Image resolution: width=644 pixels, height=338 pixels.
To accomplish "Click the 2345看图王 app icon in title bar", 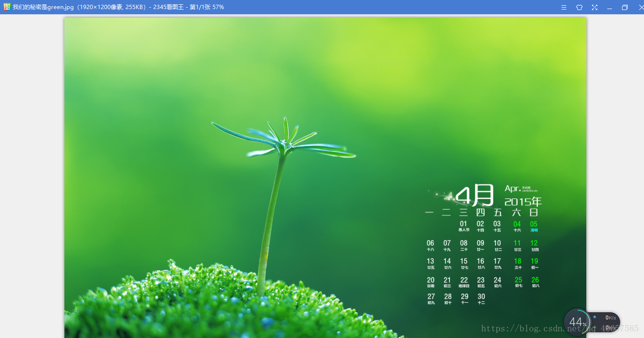I will pos(7,7).
